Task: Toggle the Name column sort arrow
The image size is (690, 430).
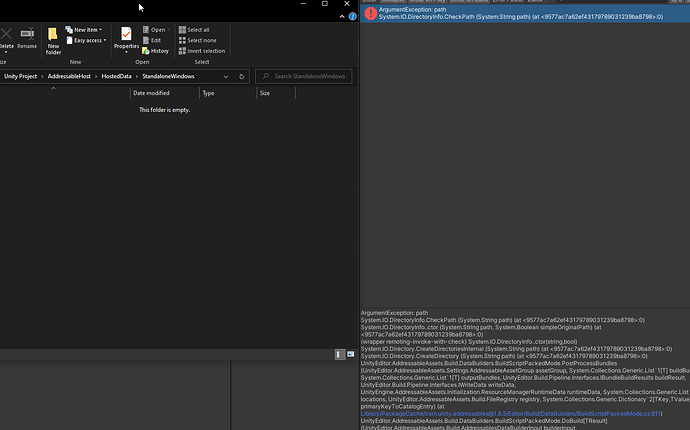Action: (53, 89)
